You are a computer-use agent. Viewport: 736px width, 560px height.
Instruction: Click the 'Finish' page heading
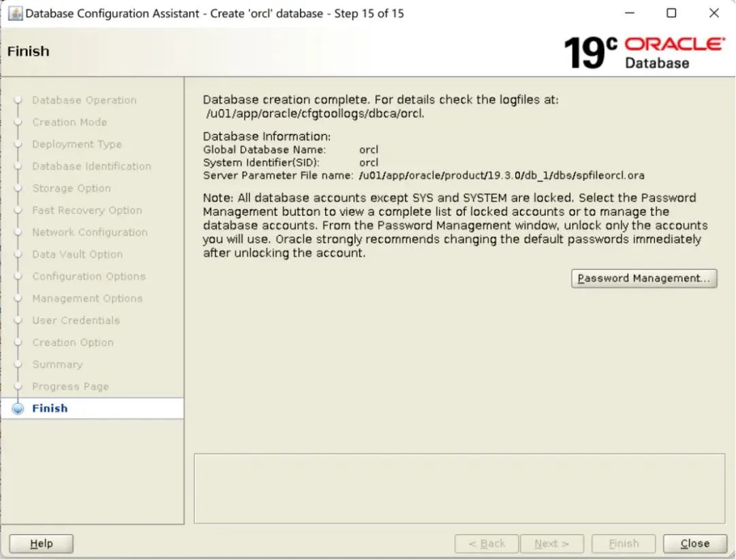(x=28, y=51)
